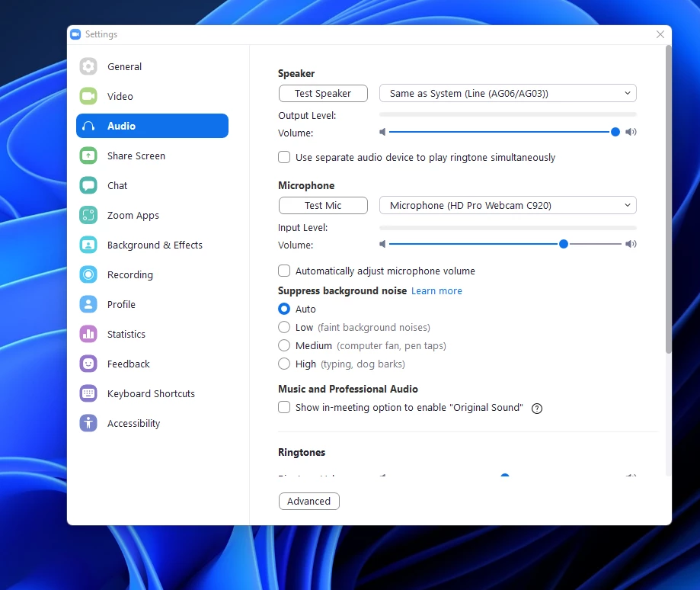
Task: Click the Original Sound help question icon
Action: [x=537, y=409]
